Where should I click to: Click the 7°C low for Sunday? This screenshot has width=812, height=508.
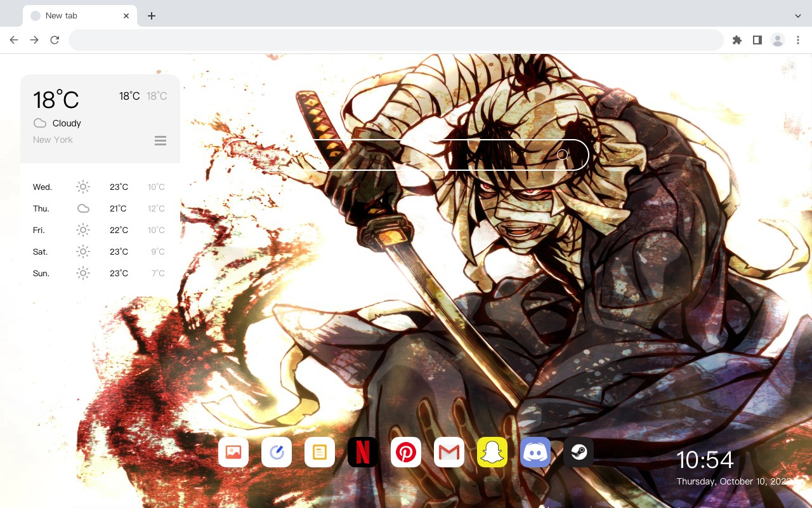coord(158,273)
